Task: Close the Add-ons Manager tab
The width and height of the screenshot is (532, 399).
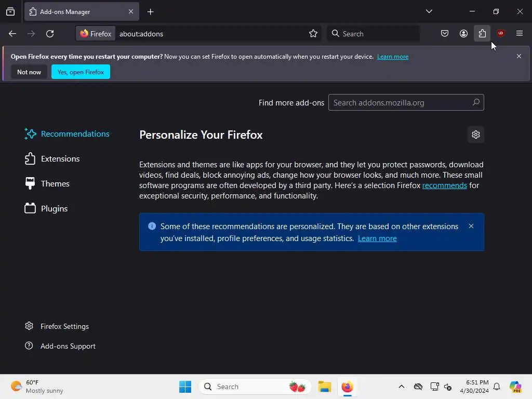Action: click(x=130, y=11)
